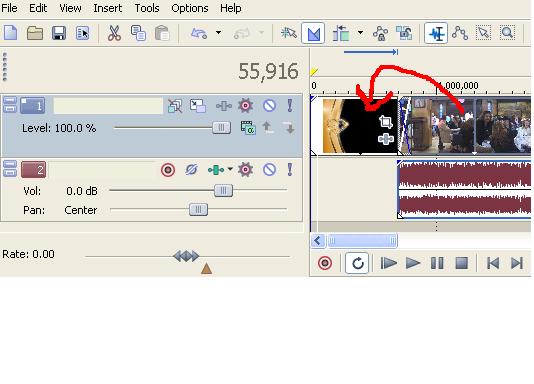Open Track FX on video track 1

click(x=245, y=106)
